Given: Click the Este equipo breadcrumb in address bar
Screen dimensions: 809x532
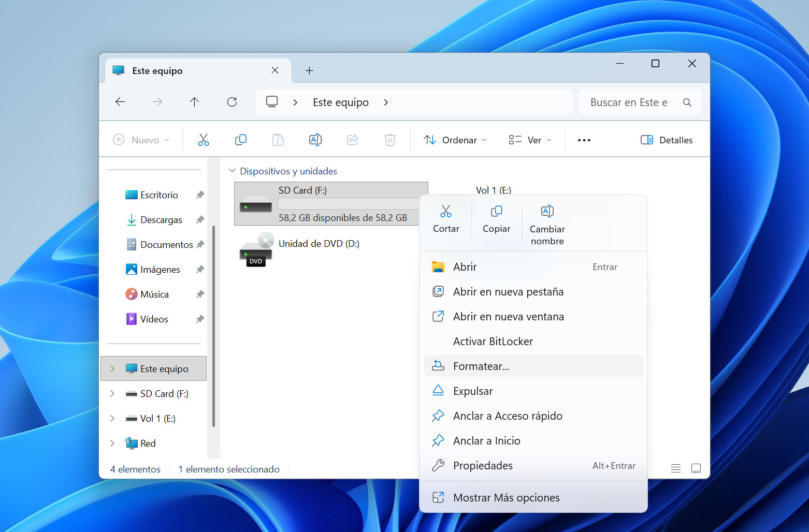Looking at the screenshot, I should pos(341,102).
